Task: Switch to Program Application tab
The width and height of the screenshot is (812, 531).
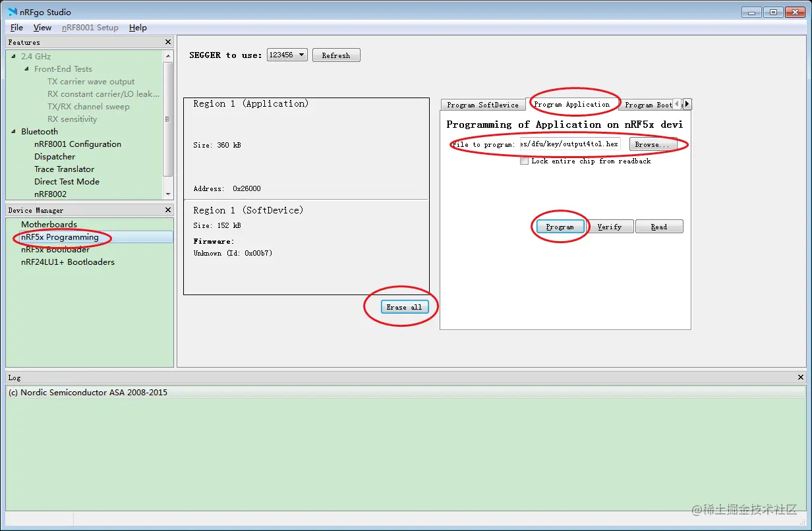Action: [x=571, y=104]
